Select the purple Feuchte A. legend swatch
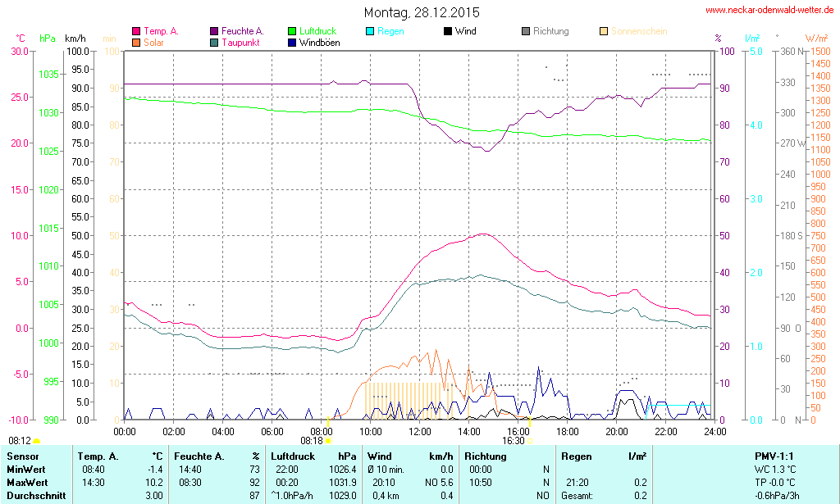 [214, 31]
